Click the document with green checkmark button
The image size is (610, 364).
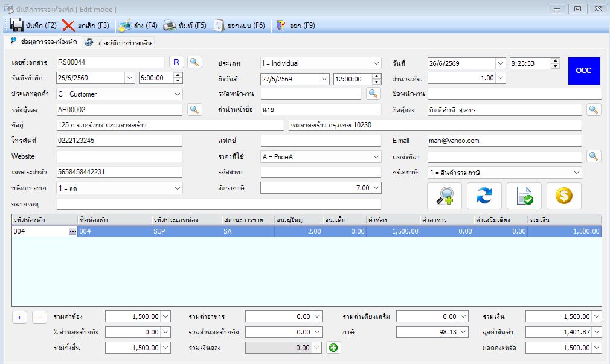pos(524,196)
